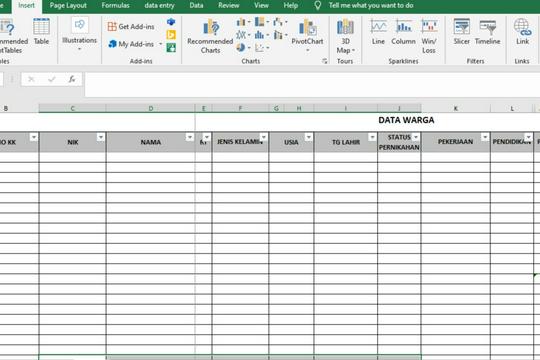Switch to the Insert tab
Image resolution: width=540 pixels, height=360 pixels.
tap(27, 6)
